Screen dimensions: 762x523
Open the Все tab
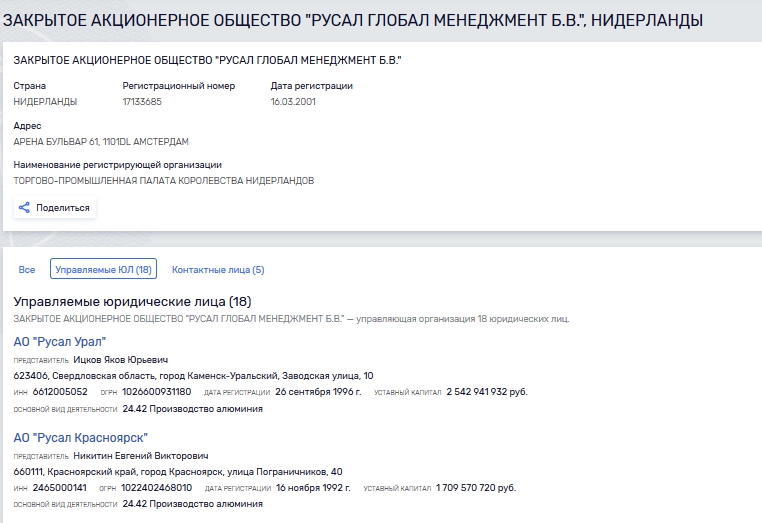pos(27,270)
